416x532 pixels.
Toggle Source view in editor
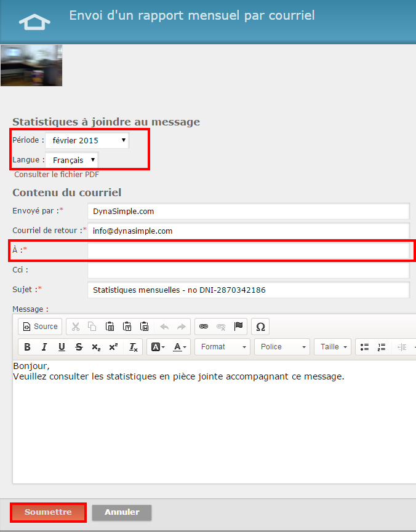coord(40,327)
